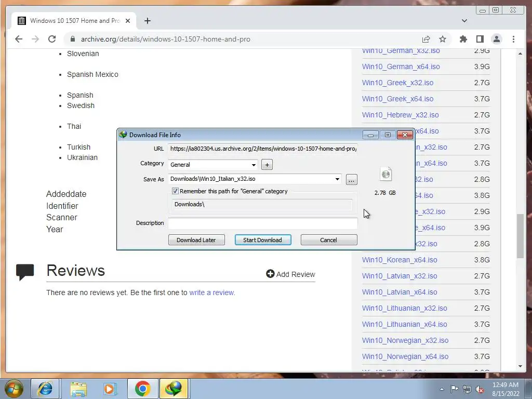Open the Win10_Greek_x32.iso link

coord(397,83)
